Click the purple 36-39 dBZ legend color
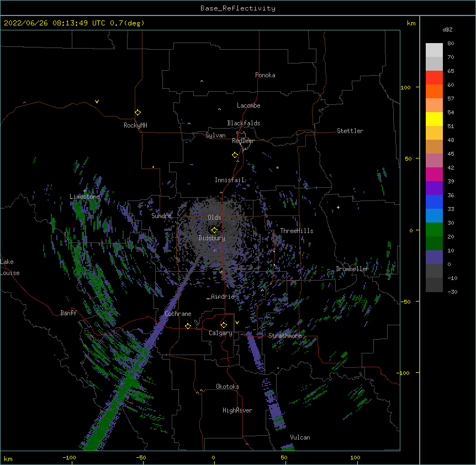 434,188
